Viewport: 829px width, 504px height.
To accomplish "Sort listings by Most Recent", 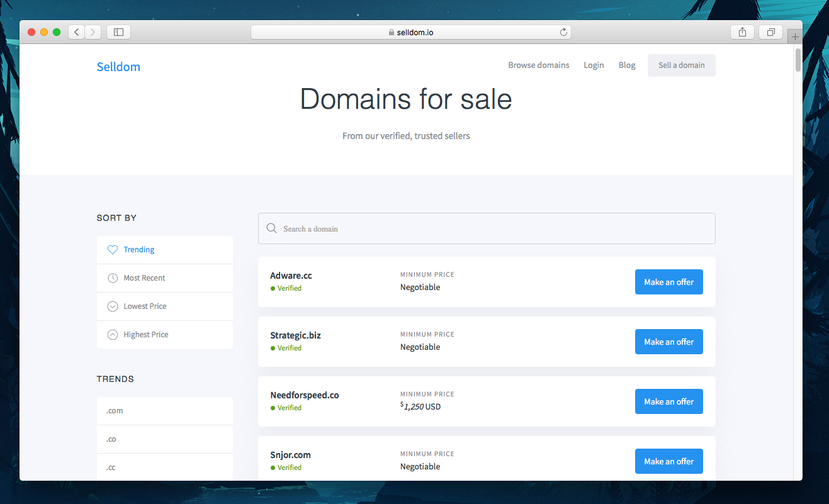I will pos(165,278).
